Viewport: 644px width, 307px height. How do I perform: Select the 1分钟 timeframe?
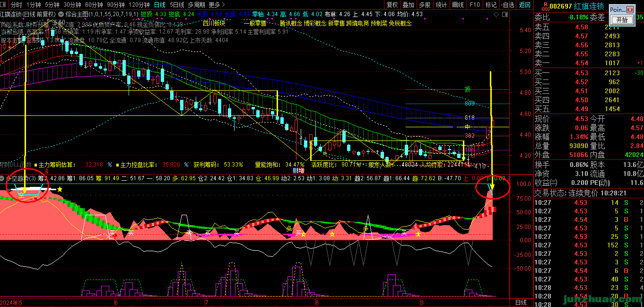tap(34, 5)
